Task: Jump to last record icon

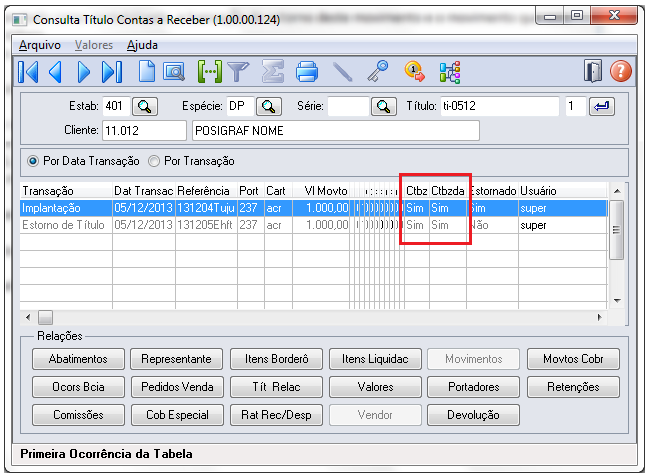Action: click(x=112, y=72)
